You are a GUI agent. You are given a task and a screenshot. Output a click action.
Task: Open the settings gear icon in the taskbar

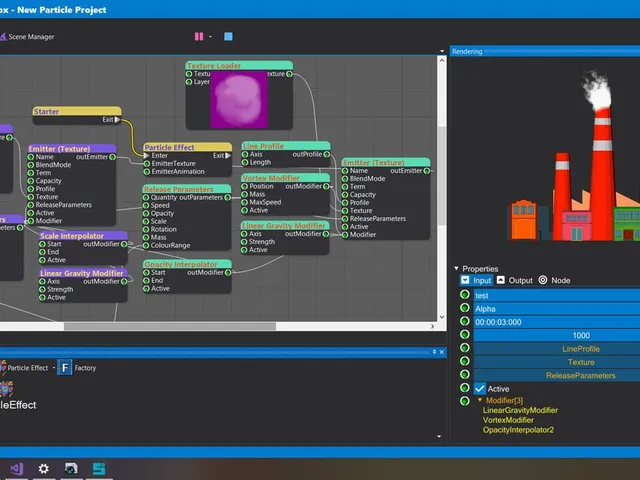point(44,469)
